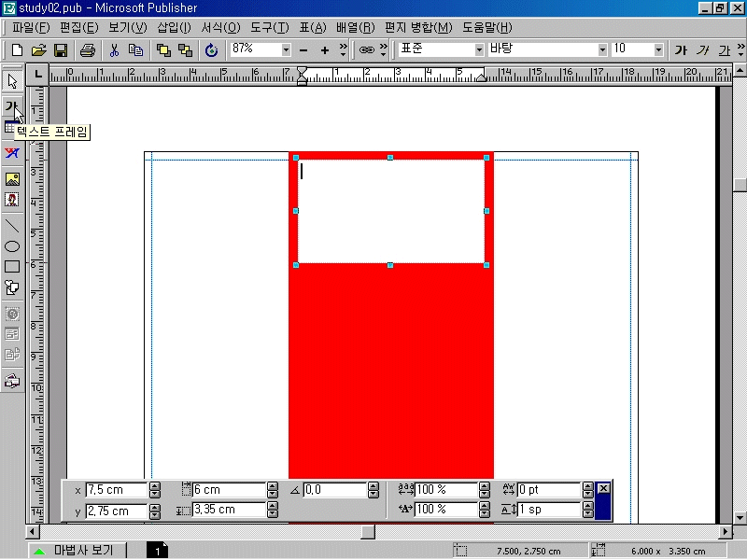
Task: Select the Rectangle drawing tool
Action: tap(12, 267)
